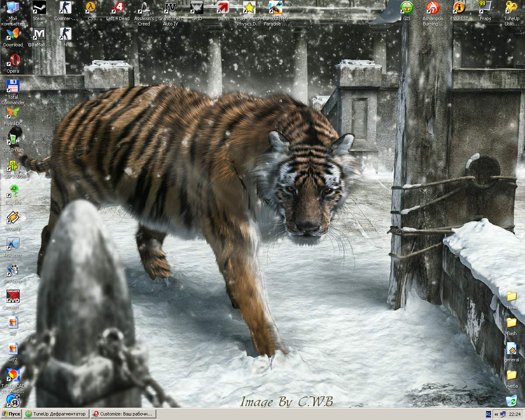The width and height of the screenshot is (525, 420).
Task: Select the Download shortcut icon
Action: coord(13,37)
